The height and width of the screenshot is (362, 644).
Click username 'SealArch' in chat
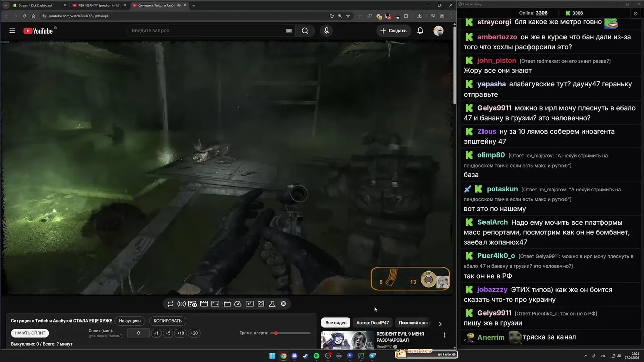[x=493, y=222]
